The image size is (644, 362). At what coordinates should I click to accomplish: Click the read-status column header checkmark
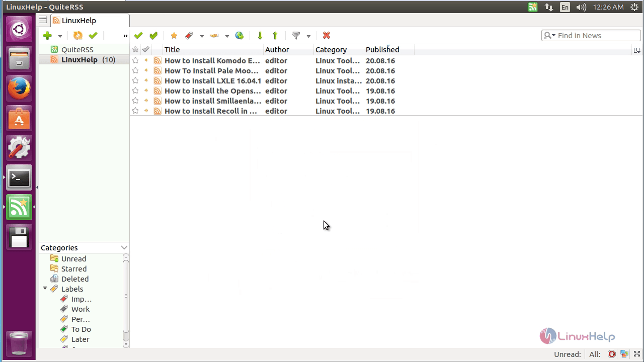pos(146,50)
